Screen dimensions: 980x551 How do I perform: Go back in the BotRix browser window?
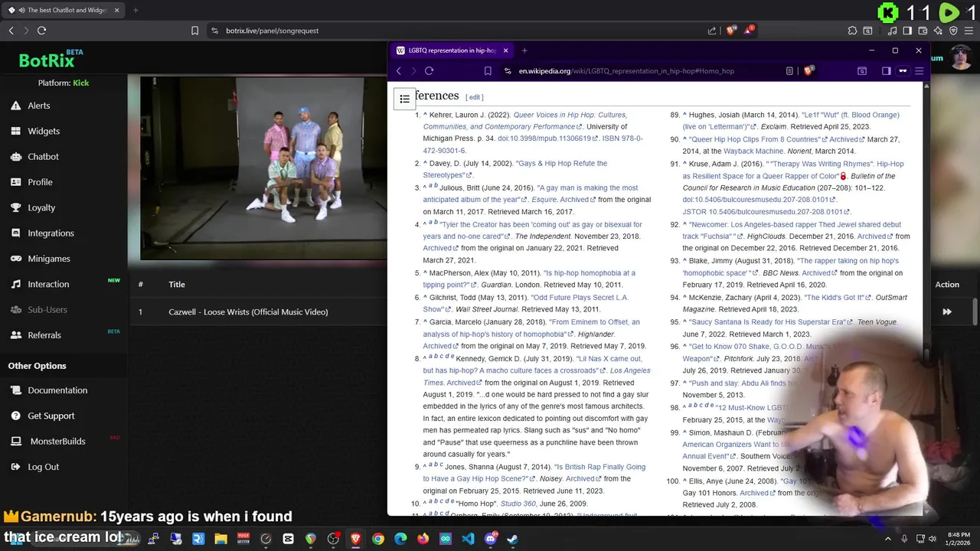(11, 31)
